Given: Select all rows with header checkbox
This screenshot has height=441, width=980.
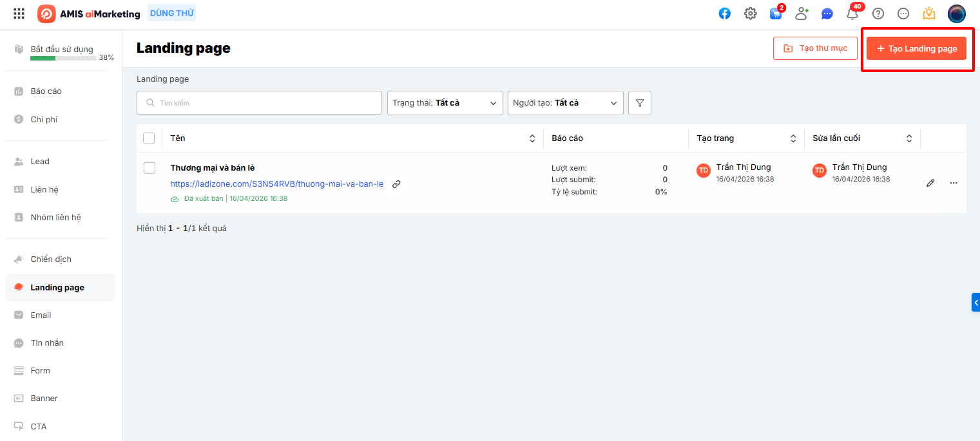Looking at the screenshot, I should click(149, 138).
